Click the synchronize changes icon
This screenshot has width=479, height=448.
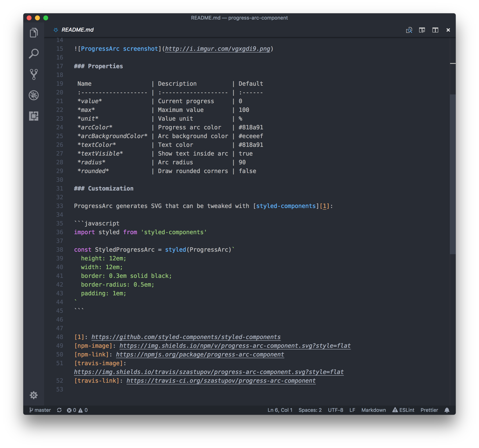click(x=59, y=410)
